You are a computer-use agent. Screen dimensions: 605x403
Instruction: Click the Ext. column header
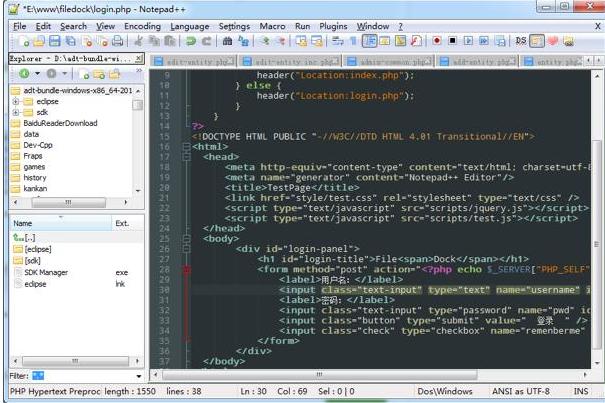point(123,223)
